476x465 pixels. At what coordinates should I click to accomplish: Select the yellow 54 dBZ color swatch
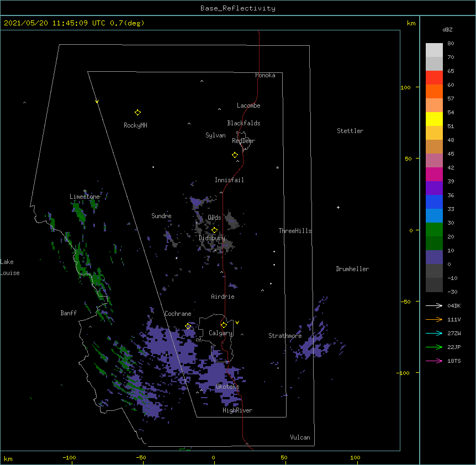click(434, 119)
